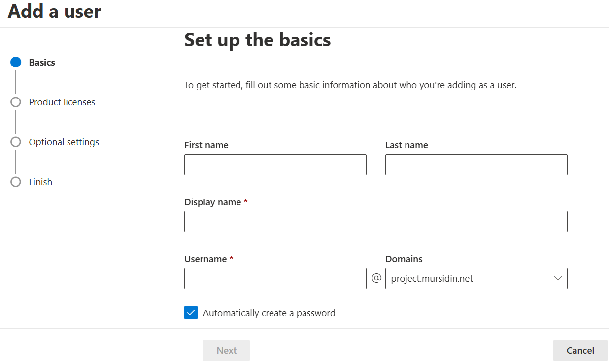Click the Optional settings step circle
609x364 pixels.
pyautogui.click(x=16, y=142)
